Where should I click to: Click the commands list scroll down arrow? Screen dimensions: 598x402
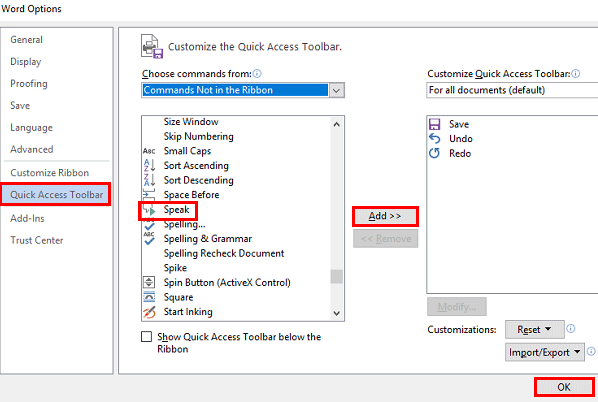point(336,314)
